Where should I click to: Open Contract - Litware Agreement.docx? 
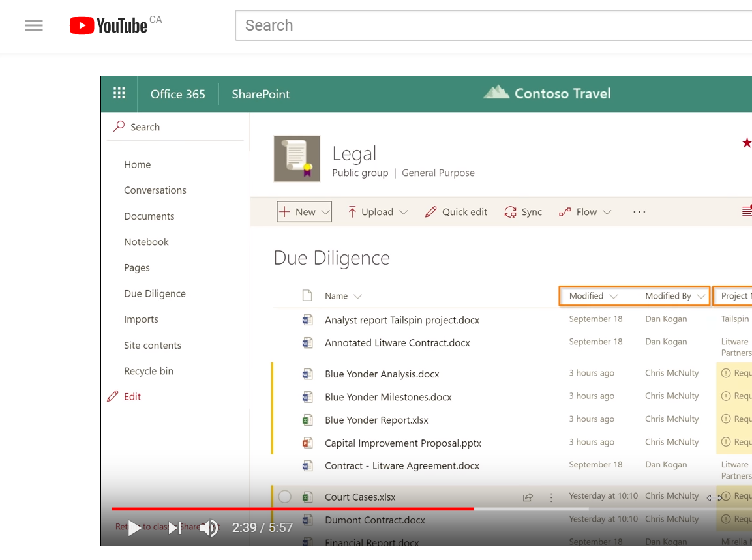click(x=402, y=465)
